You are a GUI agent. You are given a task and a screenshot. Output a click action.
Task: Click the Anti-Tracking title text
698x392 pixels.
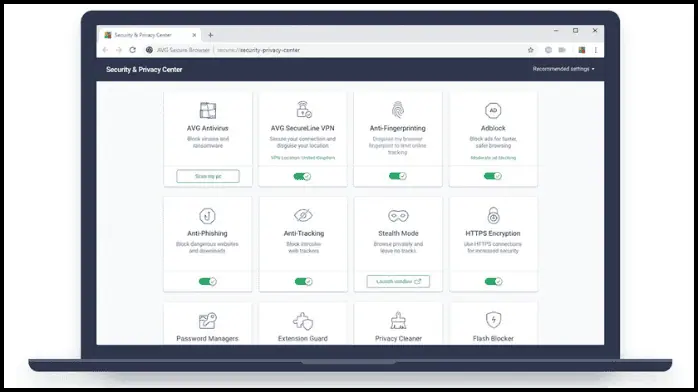[304, 233]
